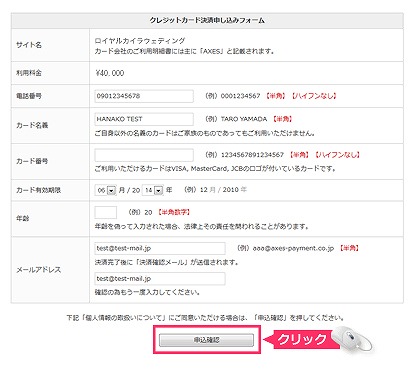Click the メールアドレス row label

39,270
